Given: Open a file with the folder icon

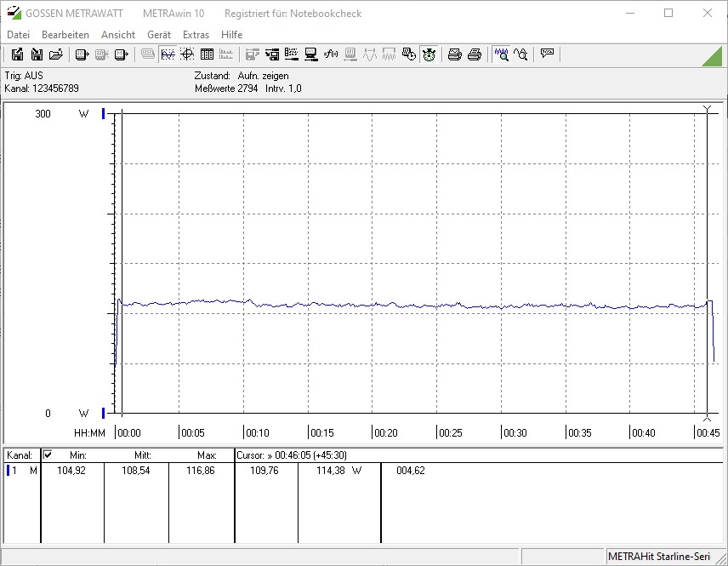Looking at the screenshot, I should (56, 54).
